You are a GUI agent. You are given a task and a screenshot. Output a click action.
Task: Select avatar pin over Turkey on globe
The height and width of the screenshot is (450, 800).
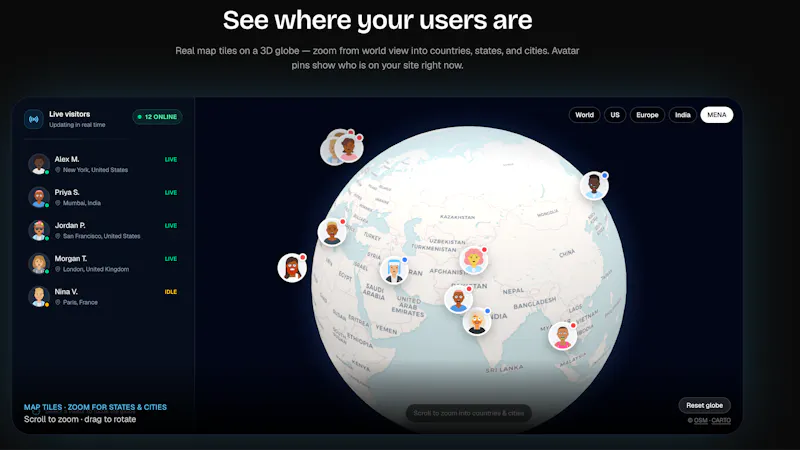pos(332,232)
